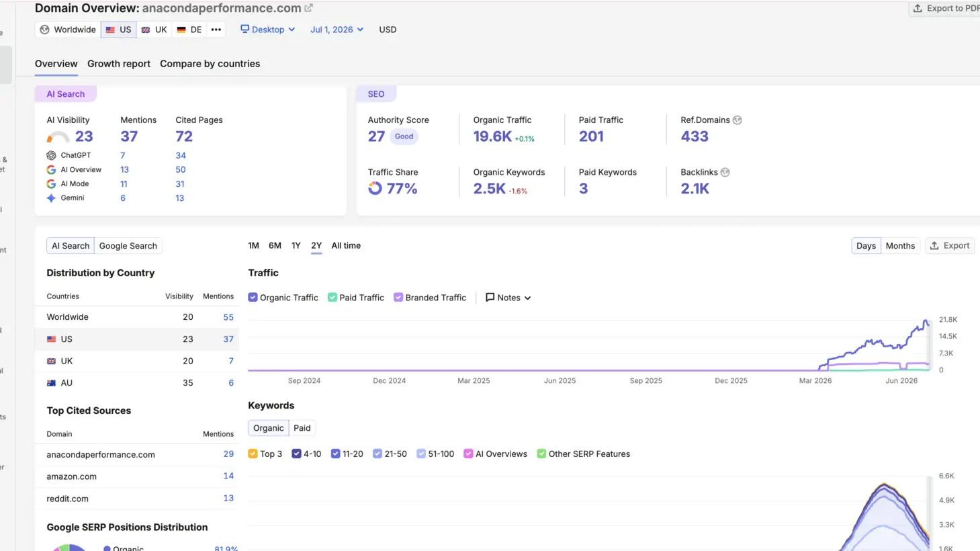This screenshot has height=551, width=980.
Task: Open the Paid Traffic 201 value
Action: tap(591, 136)
